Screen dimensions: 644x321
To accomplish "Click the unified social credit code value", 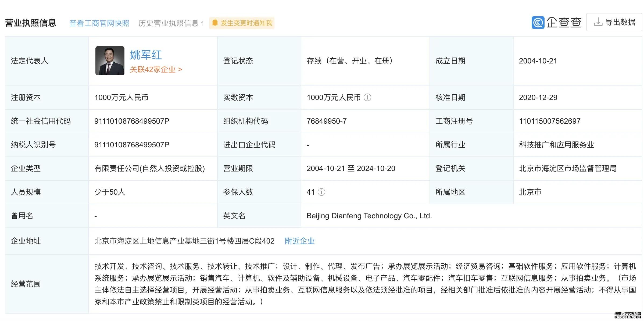I will click(131, 121).
